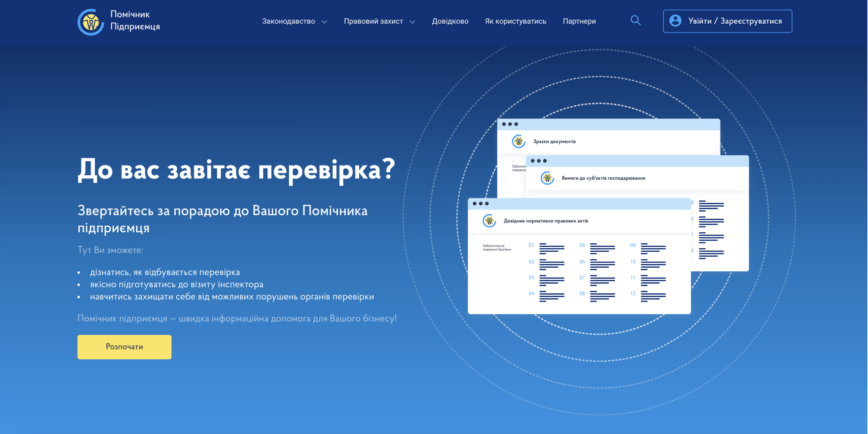Click the icon on Вимоги до суб'єктів card

(546, 178)
